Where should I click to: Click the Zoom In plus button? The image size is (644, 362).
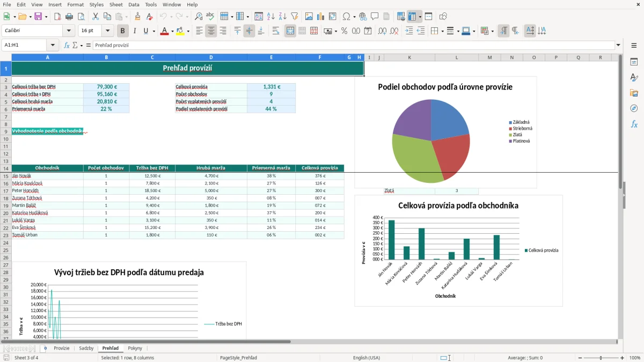click(x=623, y=358)
